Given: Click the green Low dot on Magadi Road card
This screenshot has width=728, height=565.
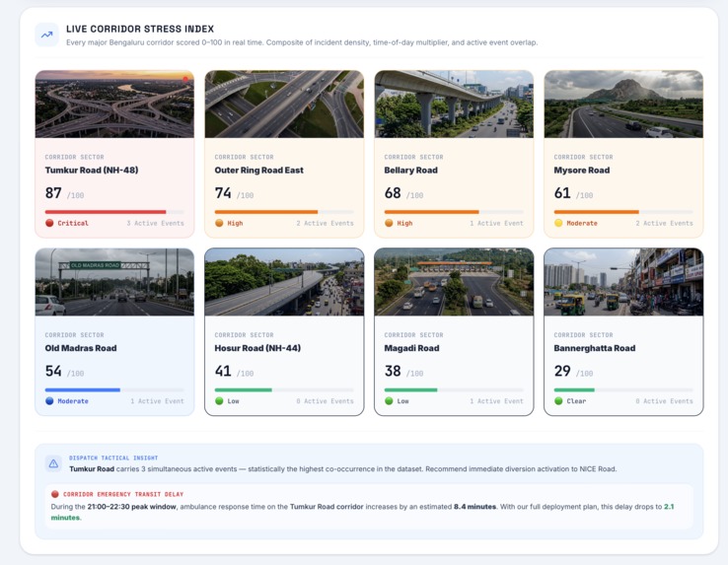Looking at the screenshot, I should click(389, 400).
